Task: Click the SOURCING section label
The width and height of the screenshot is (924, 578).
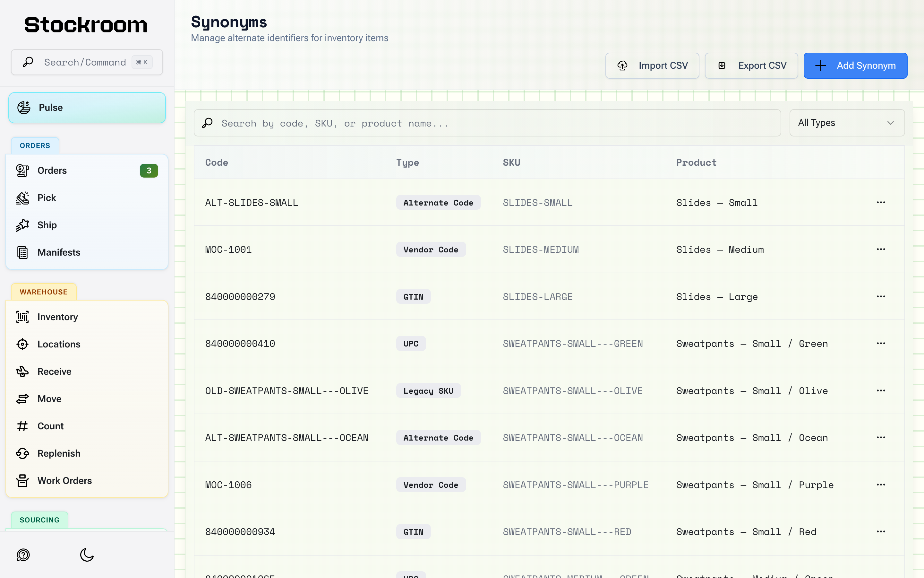Action: click(39, 520)
